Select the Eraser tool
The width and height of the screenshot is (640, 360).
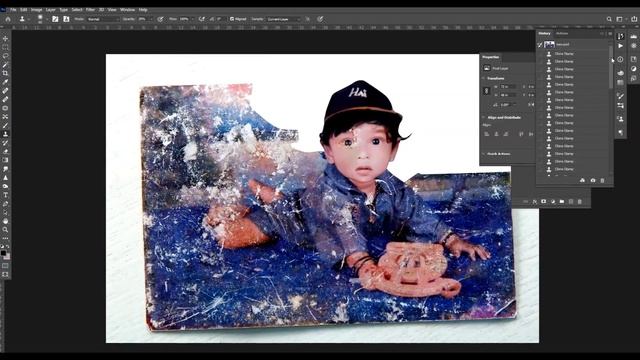5,151
